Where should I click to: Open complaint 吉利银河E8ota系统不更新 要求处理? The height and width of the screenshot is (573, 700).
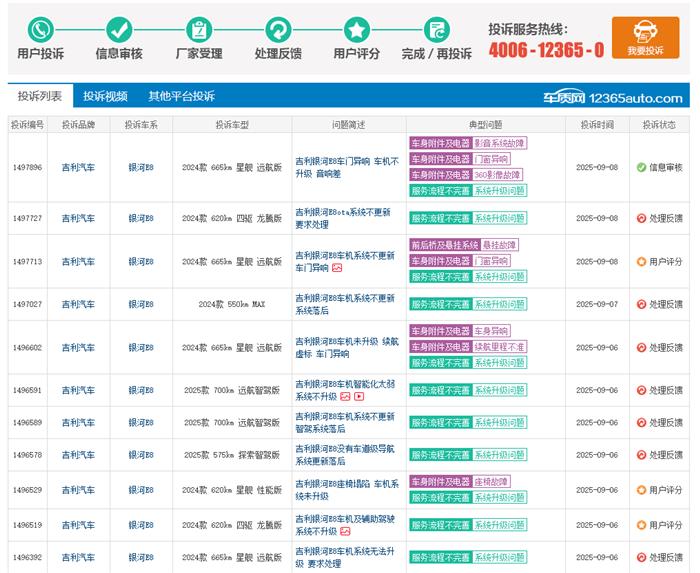343,218
